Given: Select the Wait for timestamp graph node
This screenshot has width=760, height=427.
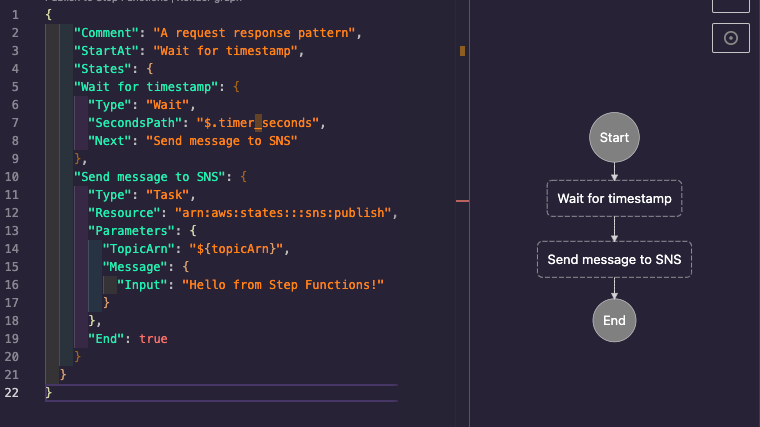Looking at the screenshot, I should tap(614, 198).
